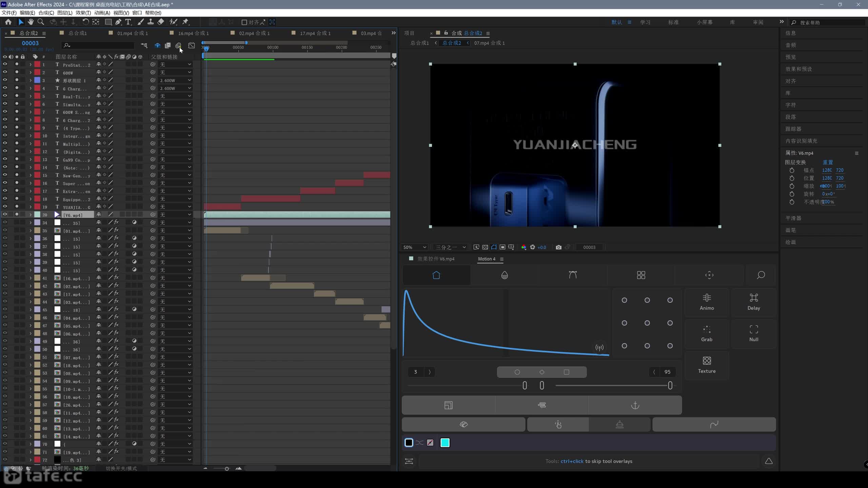Select the Type text tool
The image size is (868, 488).
(x=128, y=22)
